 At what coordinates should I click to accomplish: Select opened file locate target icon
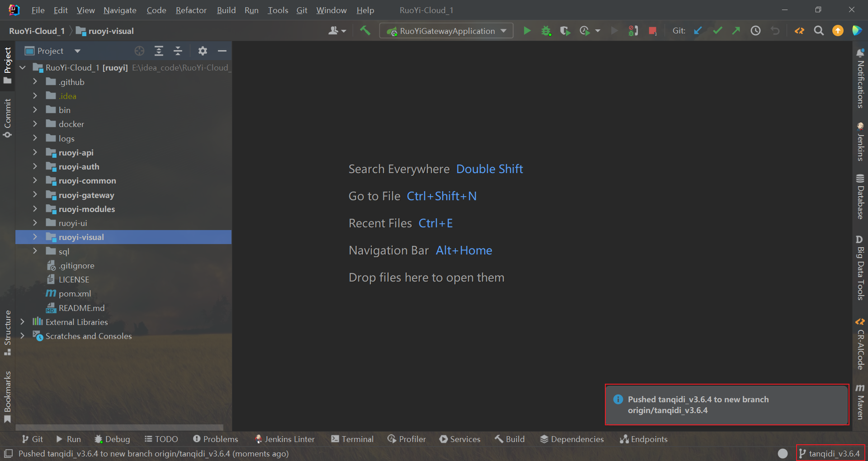[x=140, y=51]
